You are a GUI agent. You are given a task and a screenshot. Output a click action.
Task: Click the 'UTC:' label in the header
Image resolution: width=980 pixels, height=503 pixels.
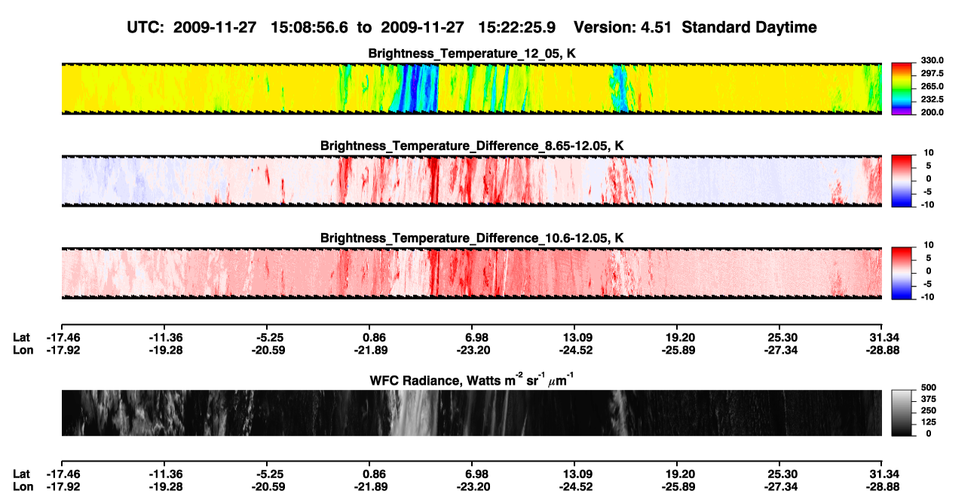point(146,27)
